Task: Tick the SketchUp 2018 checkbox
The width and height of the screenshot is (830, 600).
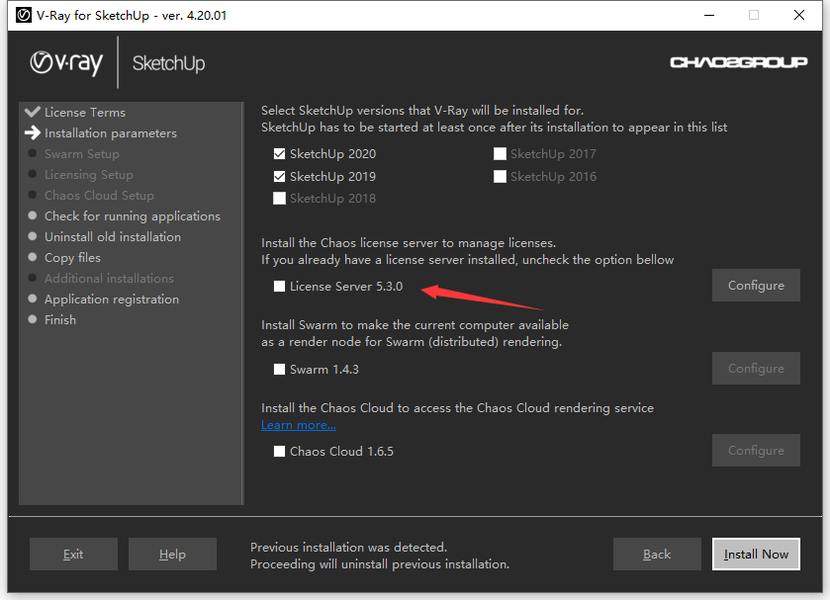Action: (279, 198)
